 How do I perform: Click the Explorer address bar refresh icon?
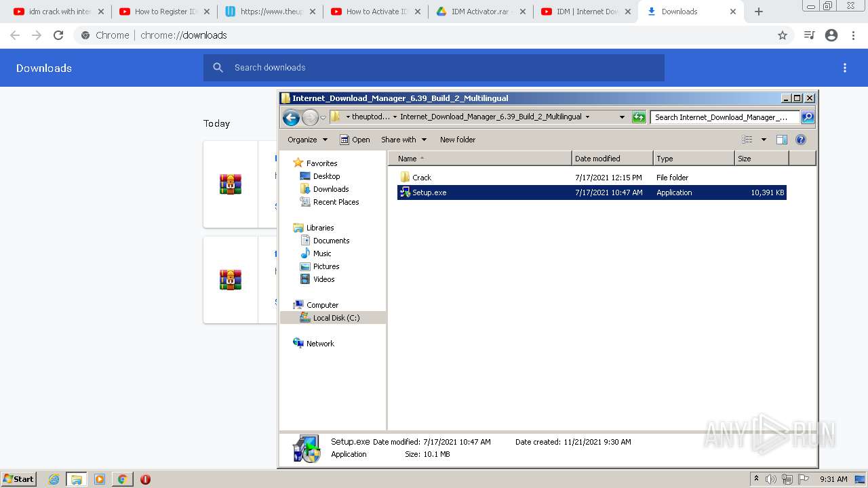(x=639, y=117)
